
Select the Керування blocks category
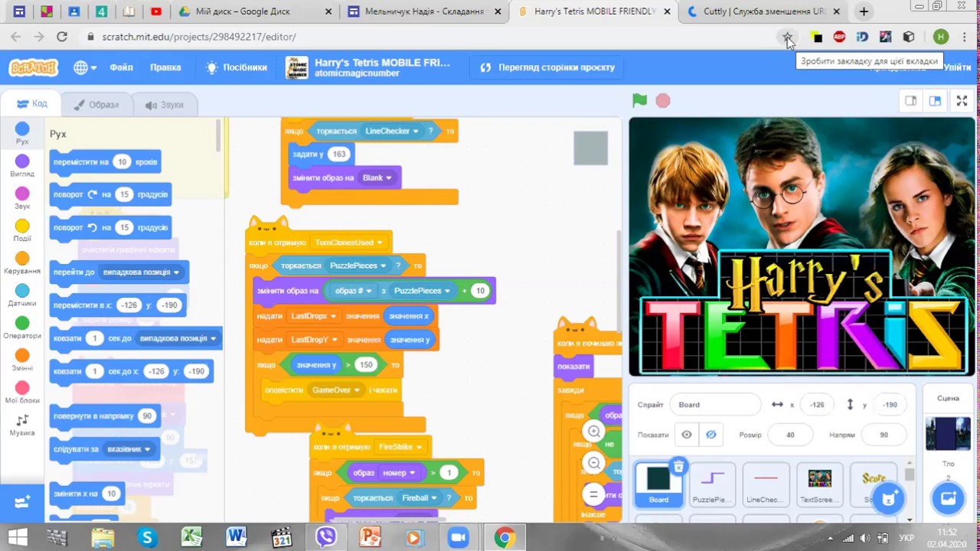[x=22, y=262]
